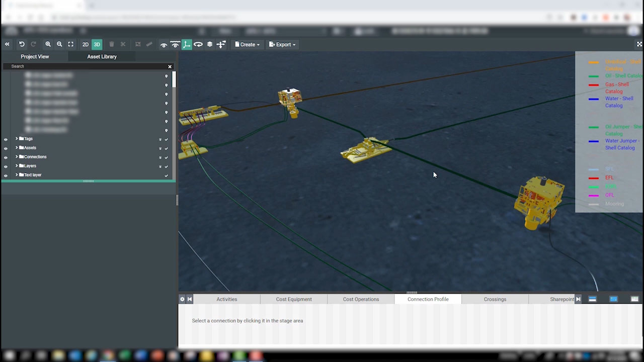The height and width of the screenshot is (362, 644).
Task: Hide the Connections folder using eye icon
Action: [x=6, y=157]
